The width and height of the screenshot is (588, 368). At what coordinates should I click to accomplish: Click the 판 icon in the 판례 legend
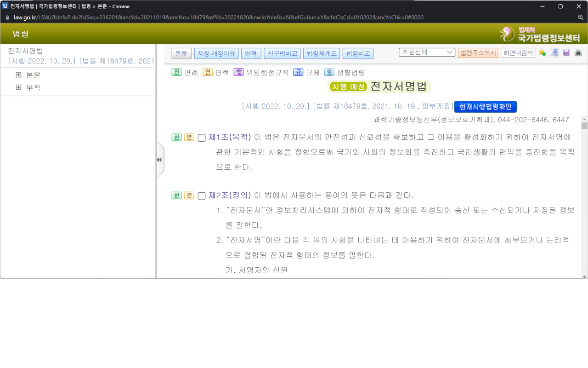point(177,72)
